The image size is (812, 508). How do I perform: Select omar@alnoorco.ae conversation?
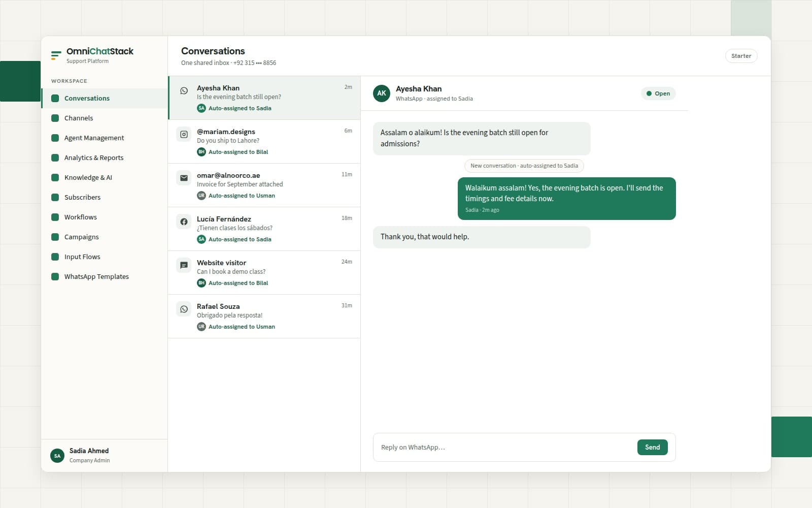(264, 185)
